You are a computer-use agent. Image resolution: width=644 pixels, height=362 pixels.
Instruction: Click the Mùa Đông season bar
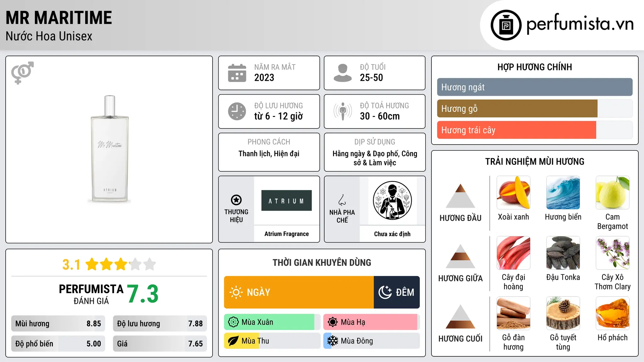pyautogui.click(x=371, y=341)
